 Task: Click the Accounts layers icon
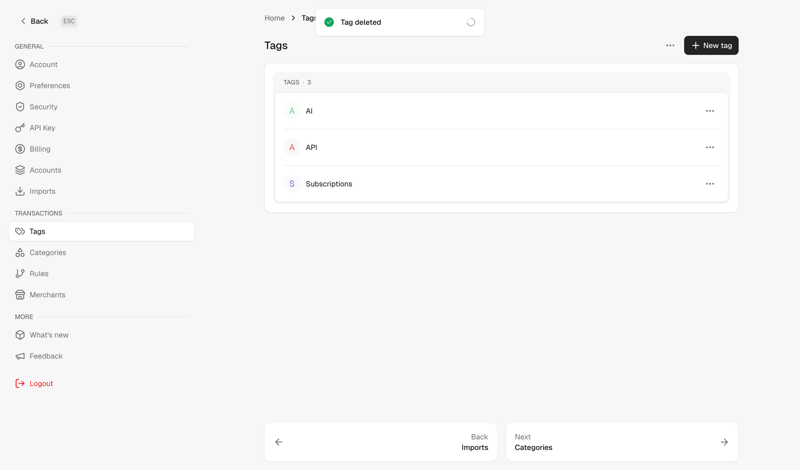(20, 170)
